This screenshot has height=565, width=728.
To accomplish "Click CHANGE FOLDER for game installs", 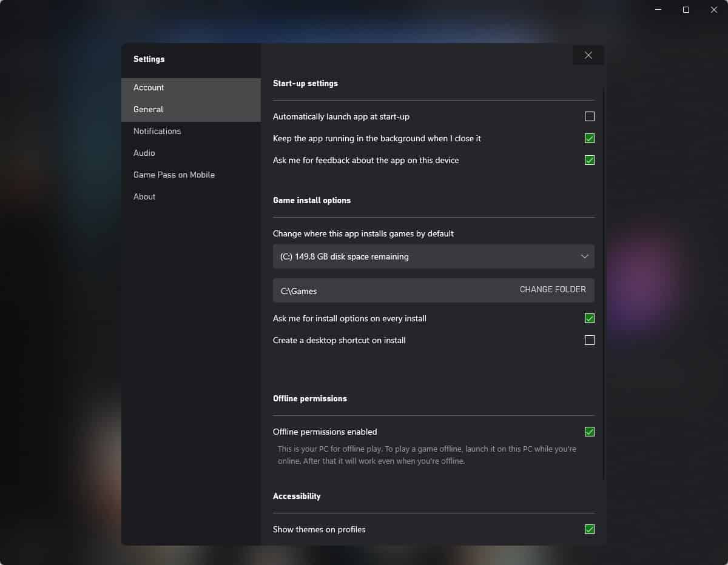I will pos(552,290).
